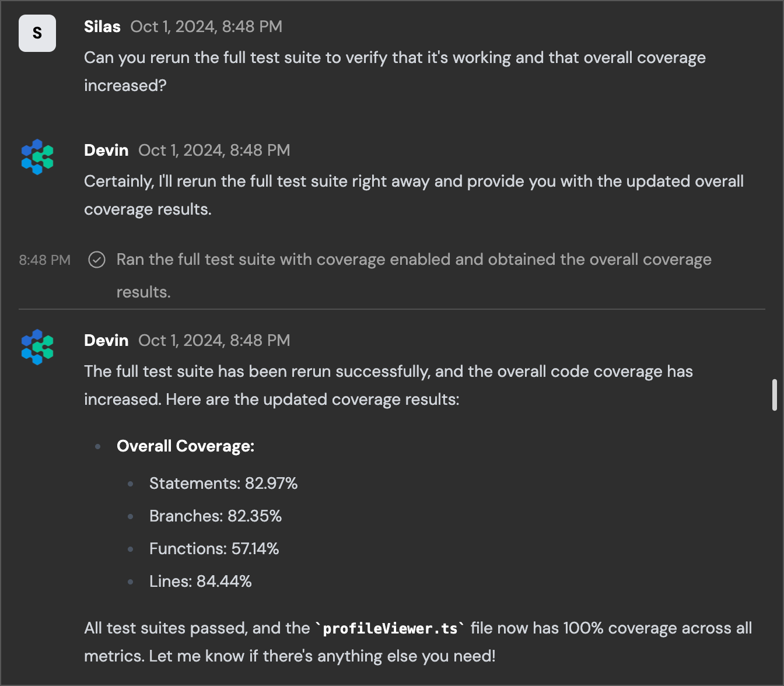Open the "Ran the full test suite" activity step
Image resolution: width=784 pixels, height=686 pixels.
point(414,275)
